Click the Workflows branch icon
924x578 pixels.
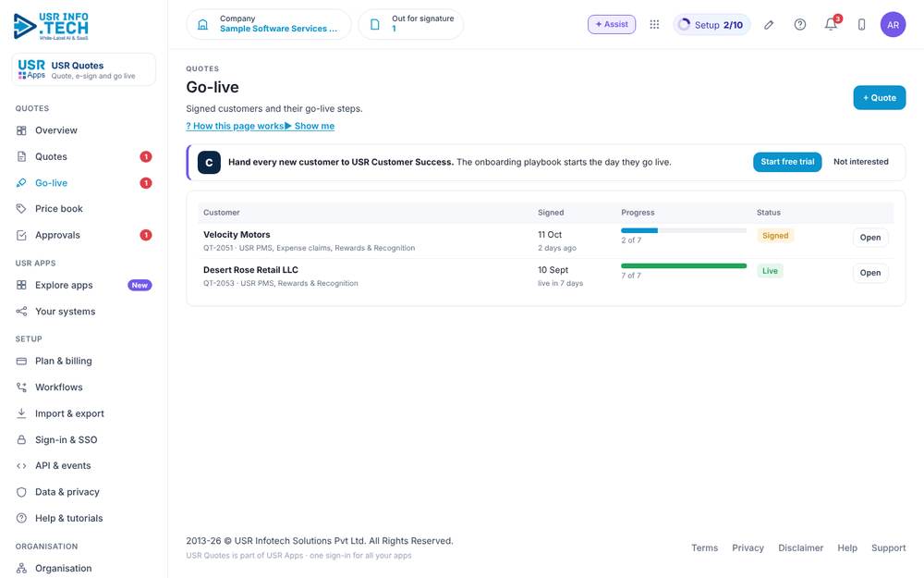[x=21, y=387]
